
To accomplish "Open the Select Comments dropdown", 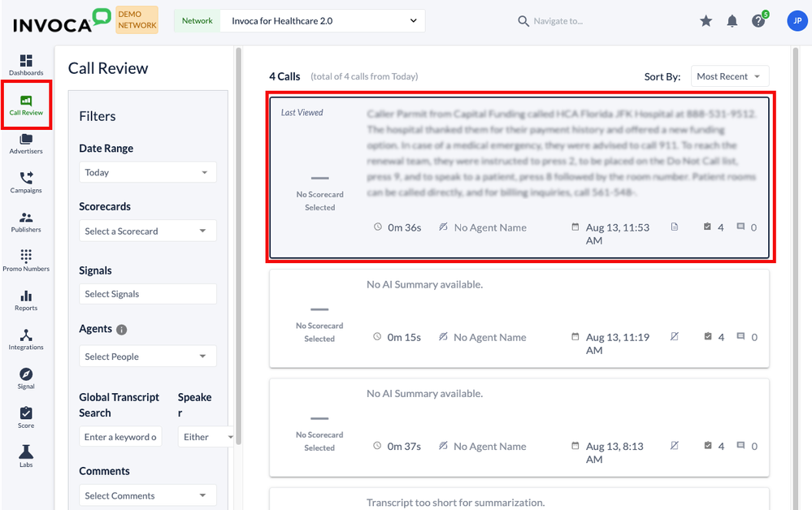I will click(148, 495).
